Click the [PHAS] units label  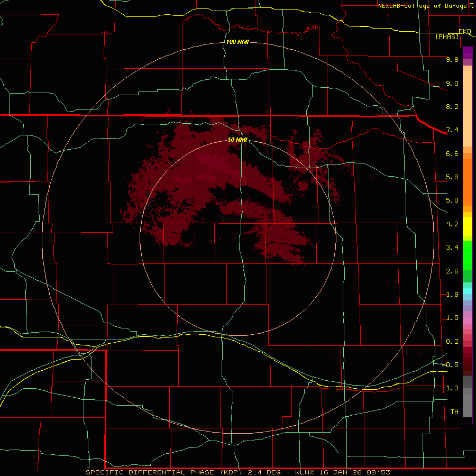(x=447, y=37)
